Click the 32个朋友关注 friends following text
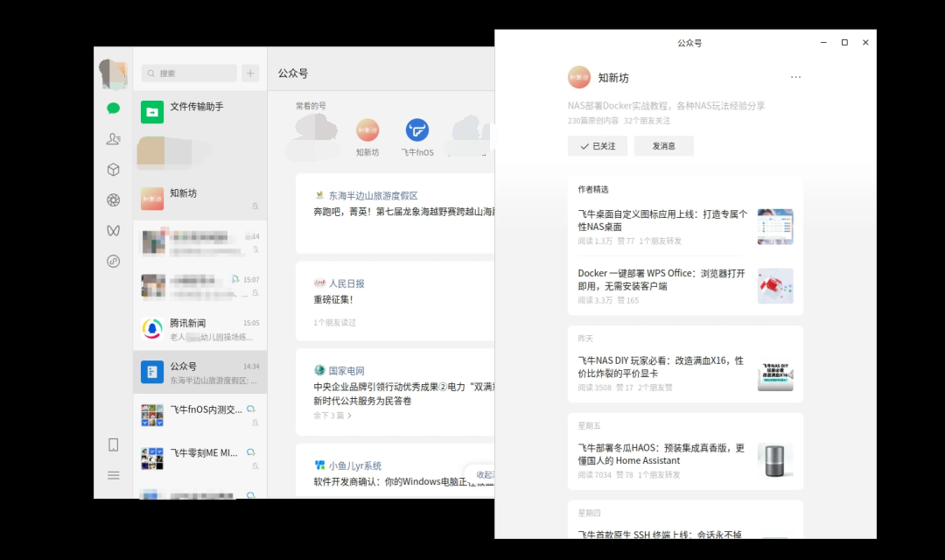Image resolution: width=945 pixels, height=560 pixels. point(647,121)
